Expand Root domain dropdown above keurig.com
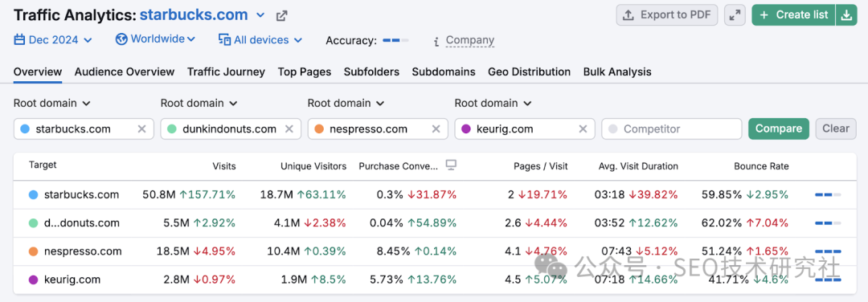The image size is (868, 302). coord(493,103)
